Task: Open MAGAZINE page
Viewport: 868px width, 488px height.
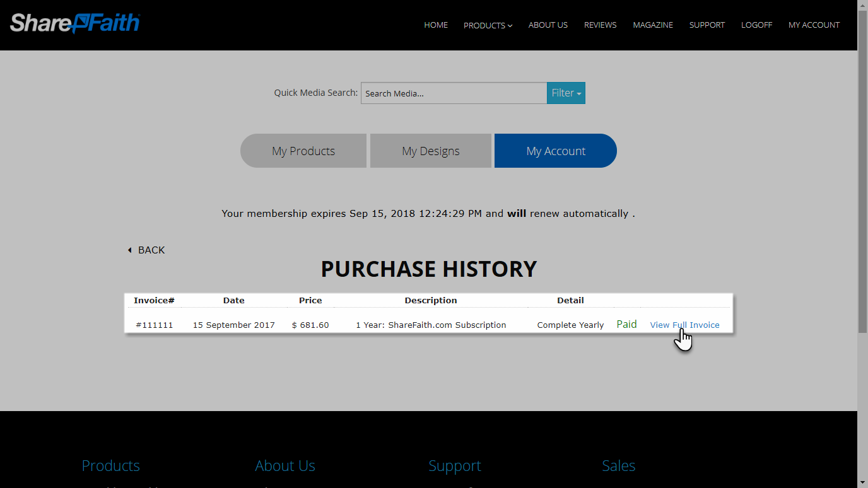Action: click(x=653, y=25)
